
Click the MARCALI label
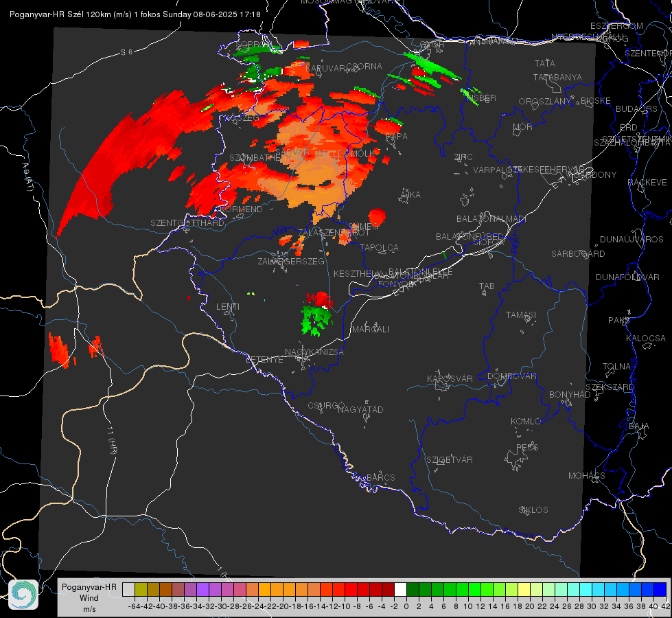click(371, 330)
